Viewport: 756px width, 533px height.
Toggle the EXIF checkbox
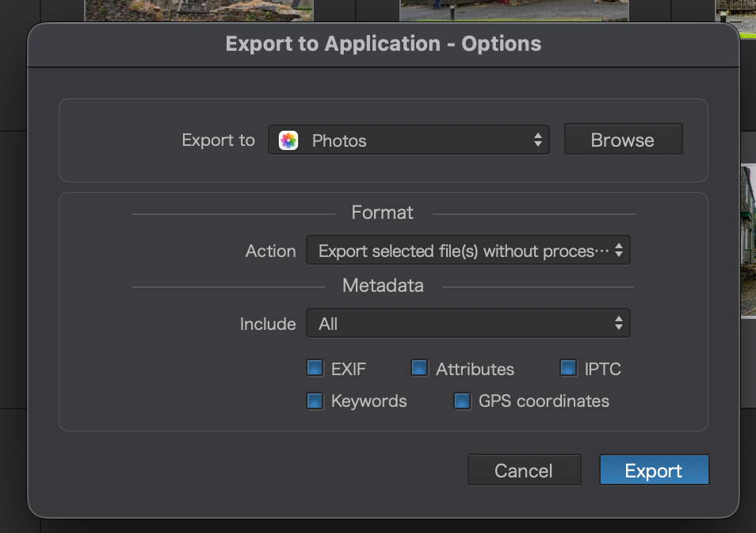click(315, 369)
